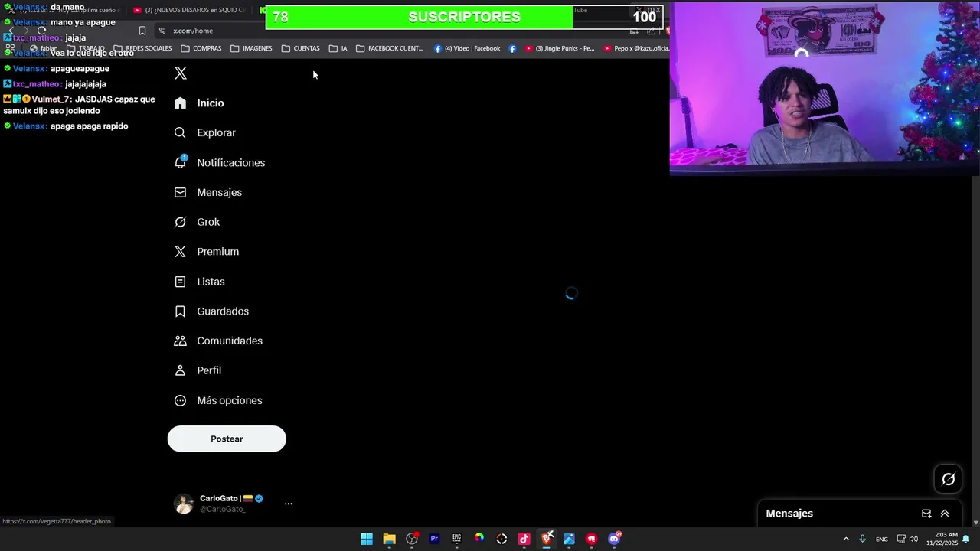Click chat username txc_matheo with jajajajajaja
The height and width of the screenshot is (551, 980).
(x=36, y=84)
